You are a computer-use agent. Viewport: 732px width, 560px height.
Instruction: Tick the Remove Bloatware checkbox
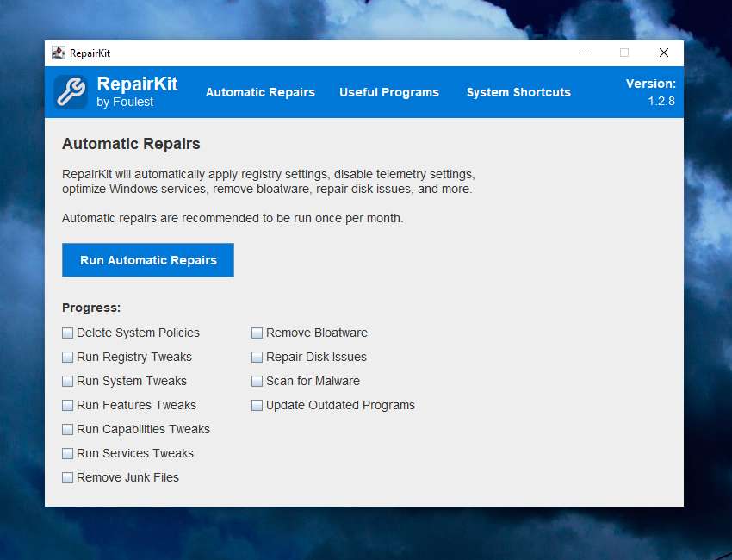coord(257,333)
